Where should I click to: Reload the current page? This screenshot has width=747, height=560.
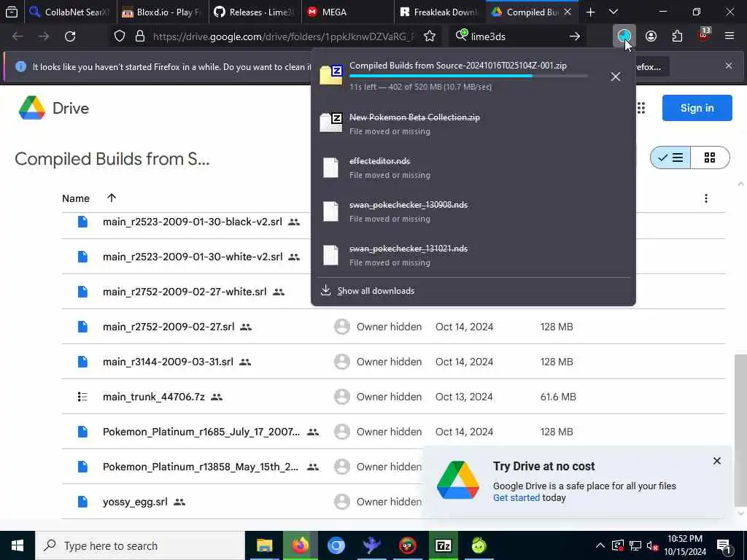point(70,36)
